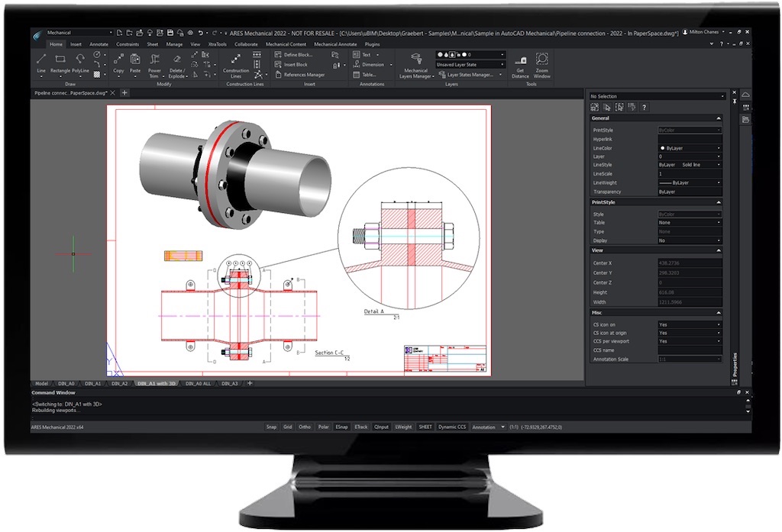Open the Mechanical Layers Manager
The image size is (782, 532).
pyautogui.click(x=415, y=66)
